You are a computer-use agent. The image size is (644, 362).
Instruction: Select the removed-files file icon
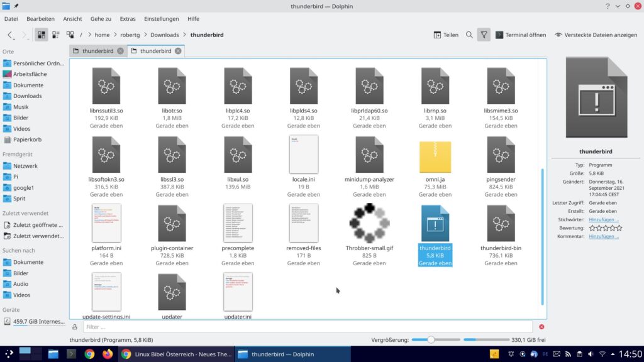click(x=304, y=223)
